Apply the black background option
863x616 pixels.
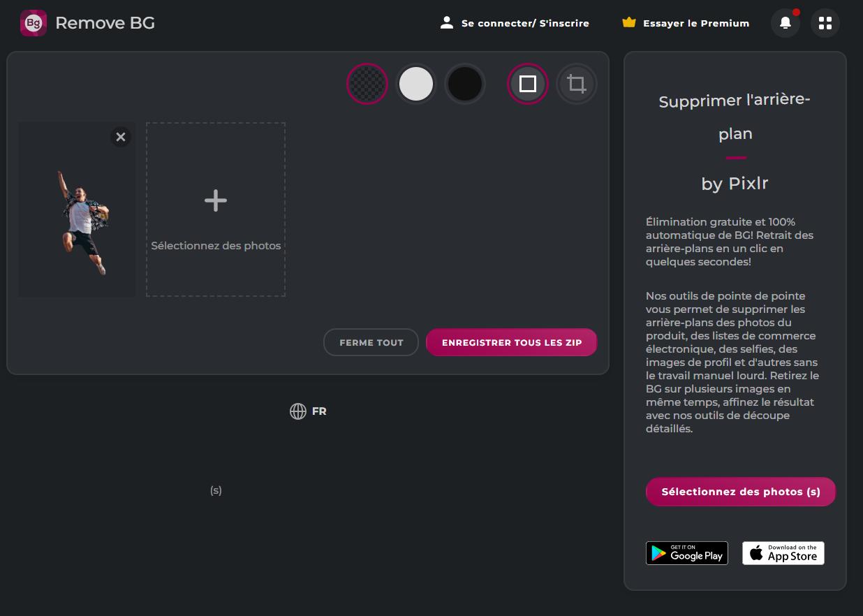click(465, 84)
